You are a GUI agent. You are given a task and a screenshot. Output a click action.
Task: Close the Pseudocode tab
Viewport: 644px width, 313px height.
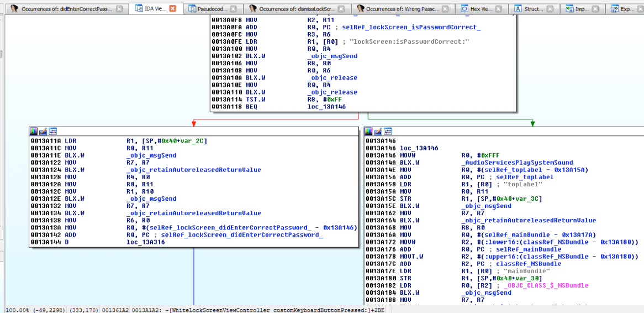[234, 9]
